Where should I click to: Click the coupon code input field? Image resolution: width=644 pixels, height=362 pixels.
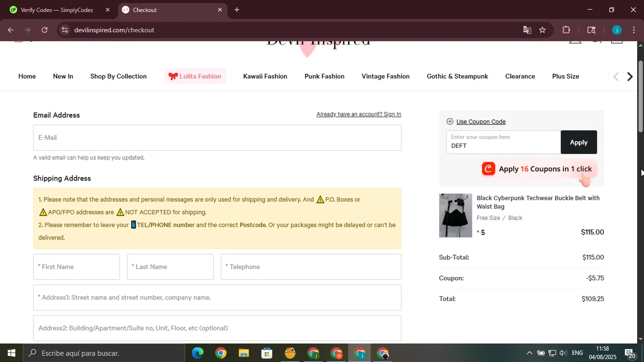[x=504, y=142]
